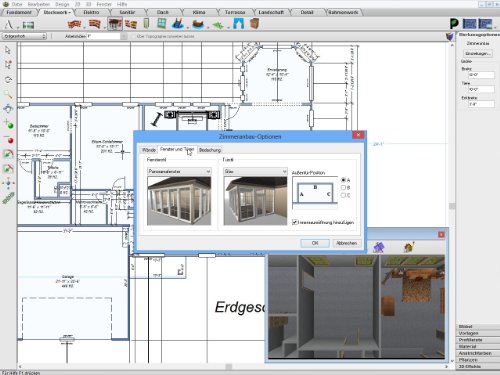Screen dimensions: 500x375
Task: Open the door type dropdown in dialog
Action: coord(255,171)
